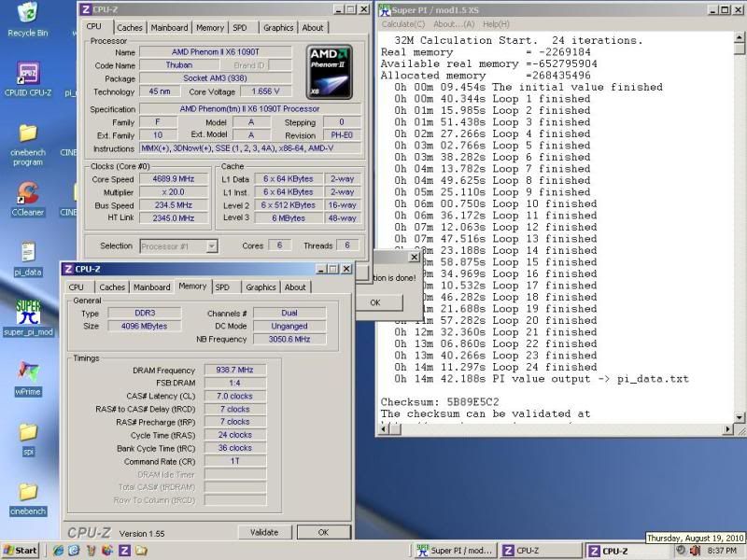
Task: Select Mainboard tab in top CPU-Z window
Action: click(169, 28)
